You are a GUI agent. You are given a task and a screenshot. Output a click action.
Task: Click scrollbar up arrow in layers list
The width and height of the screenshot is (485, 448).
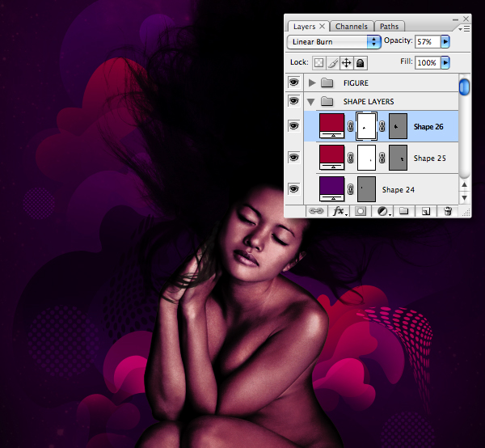pyautogui.click(x=464, y=184)
